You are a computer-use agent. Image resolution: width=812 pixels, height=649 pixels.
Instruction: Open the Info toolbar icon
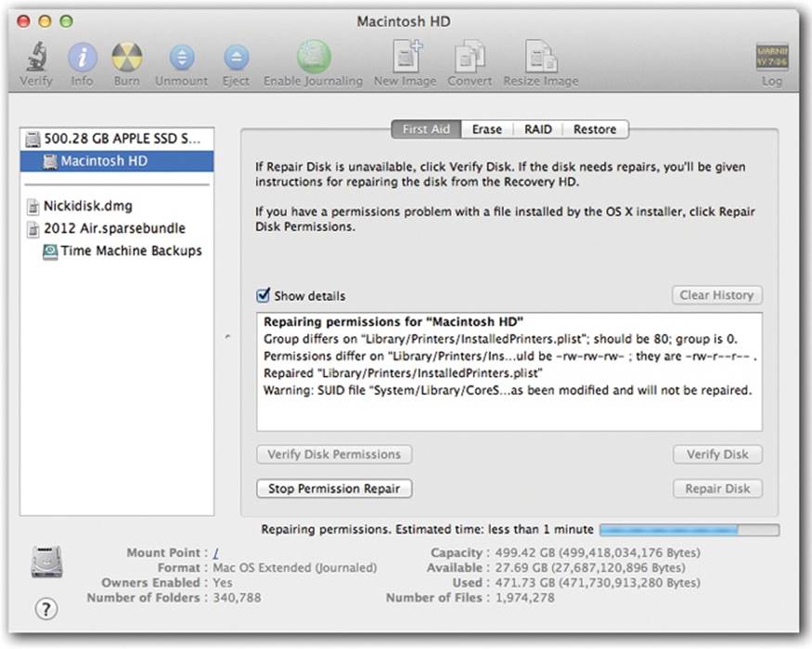pyautogui.click(x=82, y=57)
